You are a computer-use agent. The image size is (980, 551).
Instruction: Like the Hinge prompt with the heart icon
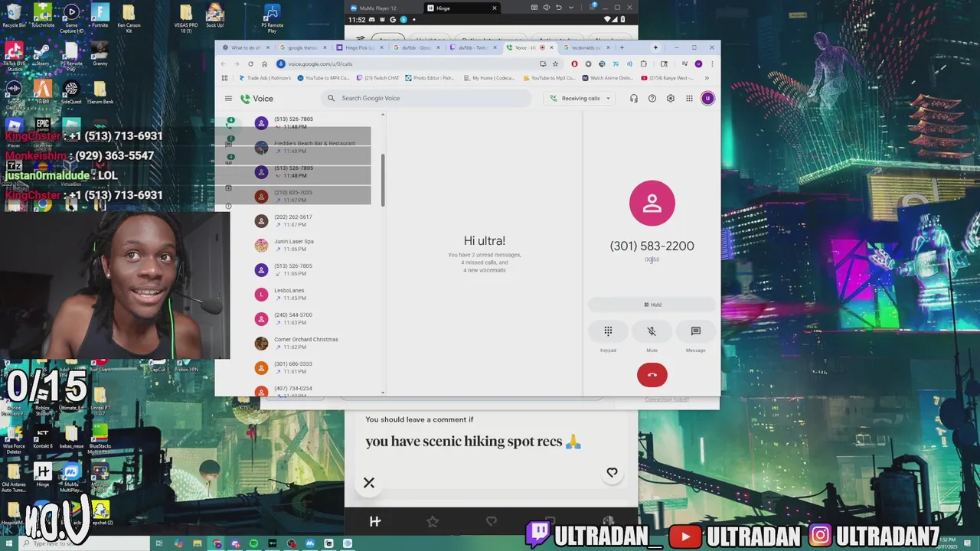(612, 473)
